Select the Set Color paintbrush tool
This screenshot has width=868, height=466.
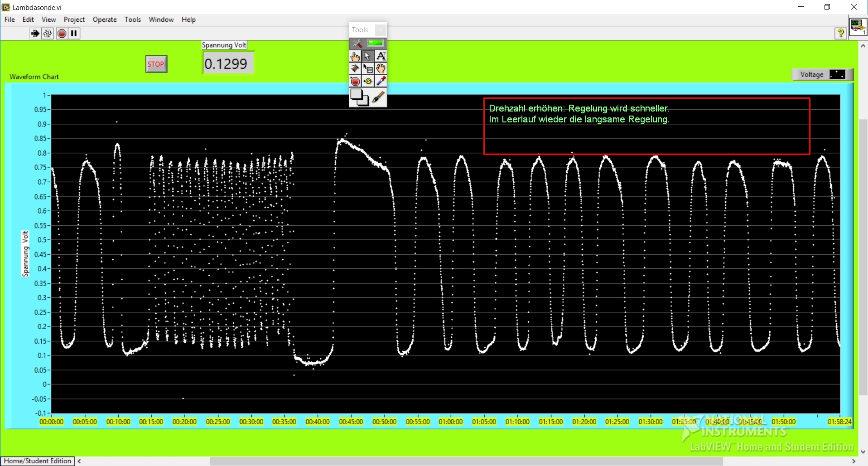379,97
